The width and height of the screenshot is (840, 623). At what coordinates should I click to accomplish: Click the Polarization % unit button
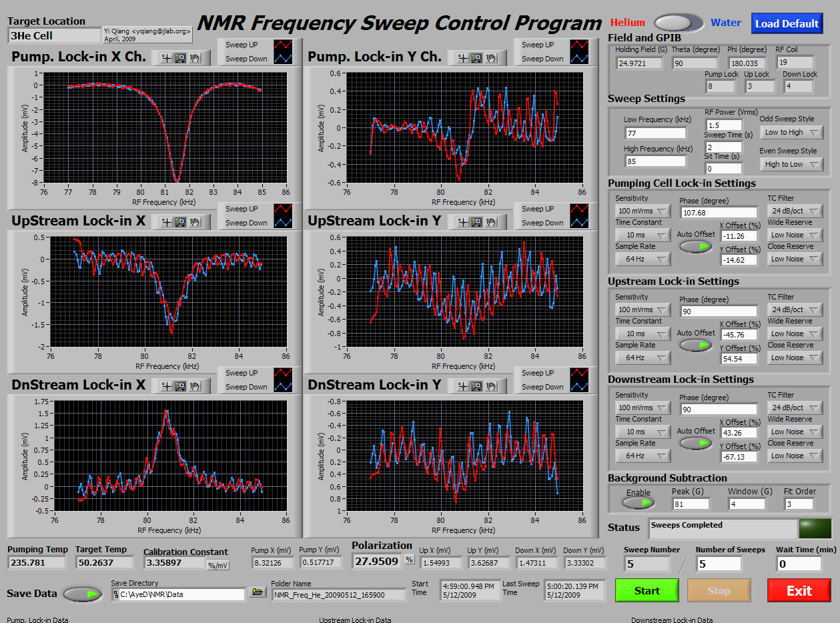tap(410, 560)
